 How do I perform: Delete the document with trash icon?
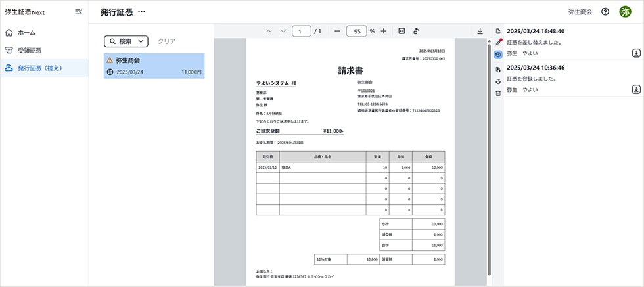(x=498, y=93)
